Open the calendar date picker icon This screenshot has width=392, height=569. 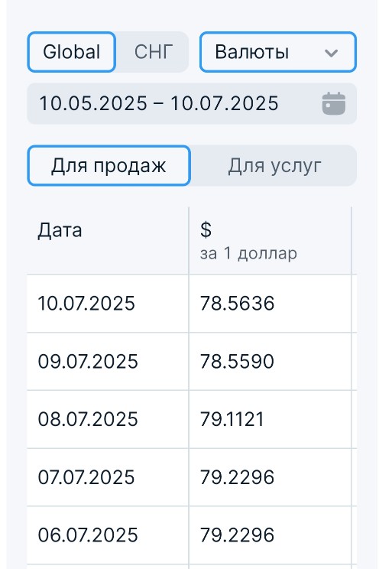pyautogui.click(x=333, y=104)
